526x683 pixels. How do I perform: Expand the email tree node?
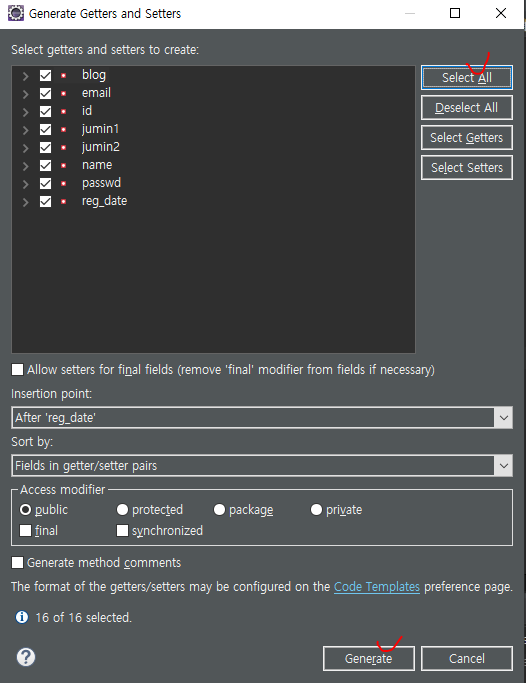[x=26, y=94]
